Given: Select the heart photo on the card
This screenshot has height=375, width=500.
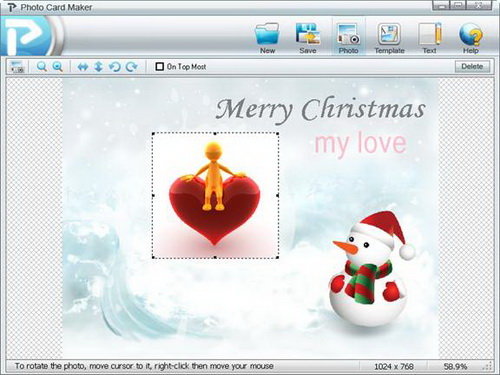Looking at the screenshot, I should tap(215, 195).
